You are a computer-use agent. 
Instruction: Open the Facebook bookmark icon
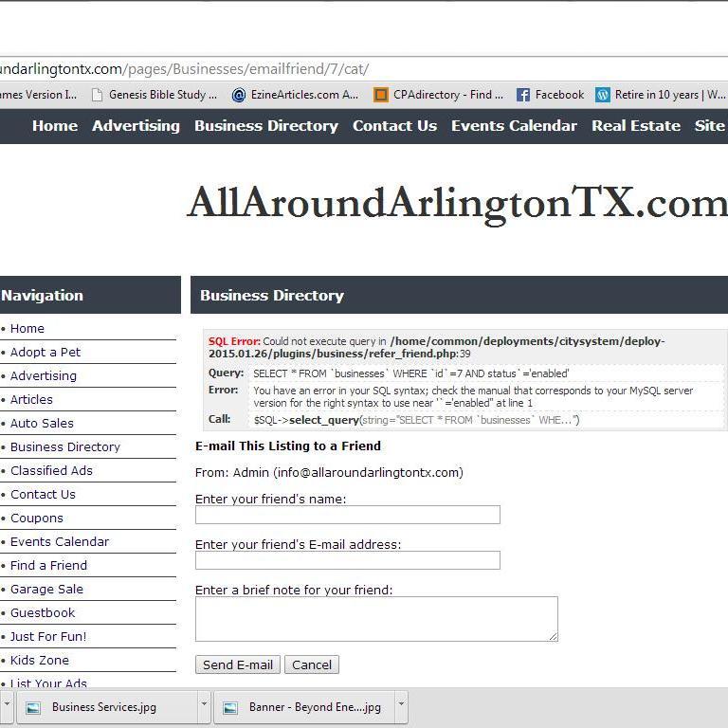coord(523,95)
